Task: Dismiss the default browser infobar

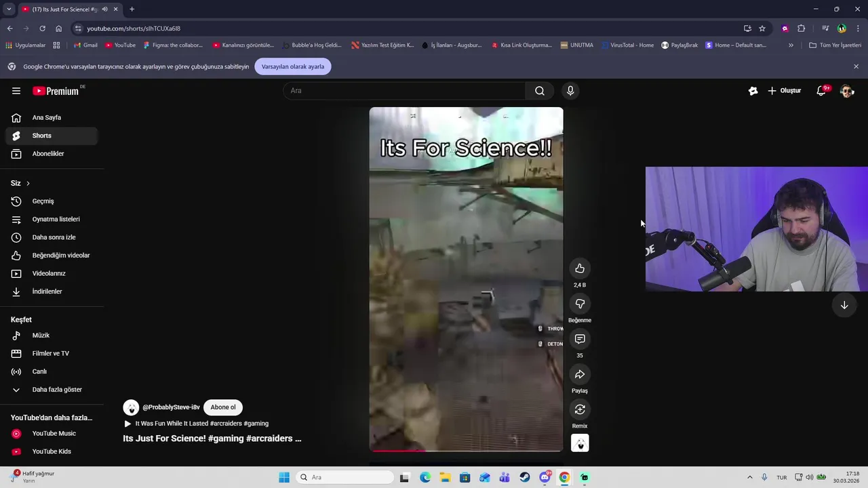Action: click(856, 66)
